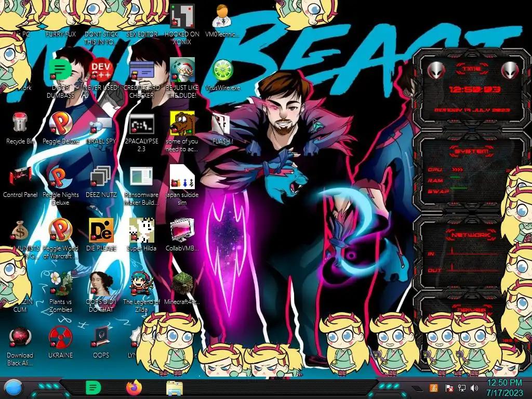532x399 pixels.
Task: Open taskbar clock showing 12:50 PM
Action: [x=504, y=388]
